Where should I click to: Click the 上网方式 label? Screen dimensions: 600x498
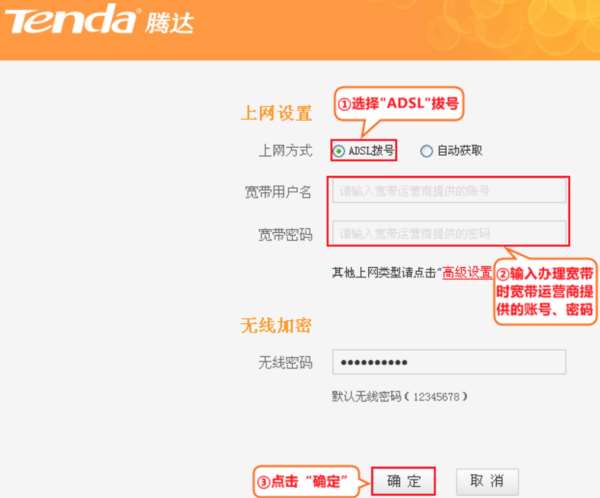pyautogui.click(x=285, y=151)
